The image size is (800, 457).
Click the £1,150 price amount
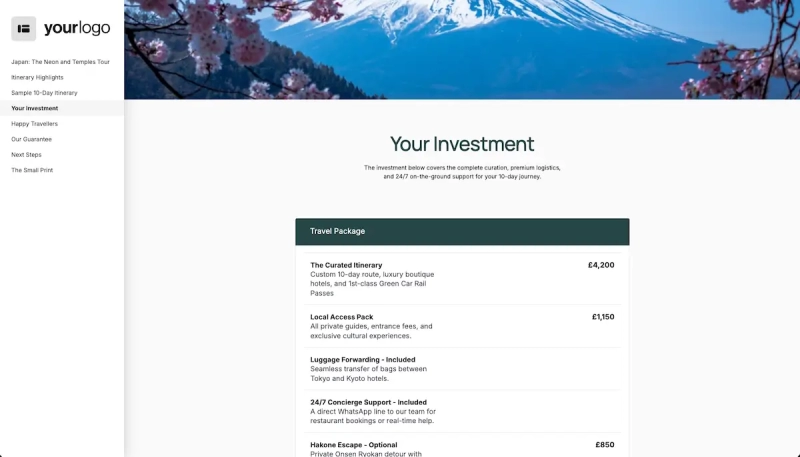pyautogui.click(x=603, y=317)
